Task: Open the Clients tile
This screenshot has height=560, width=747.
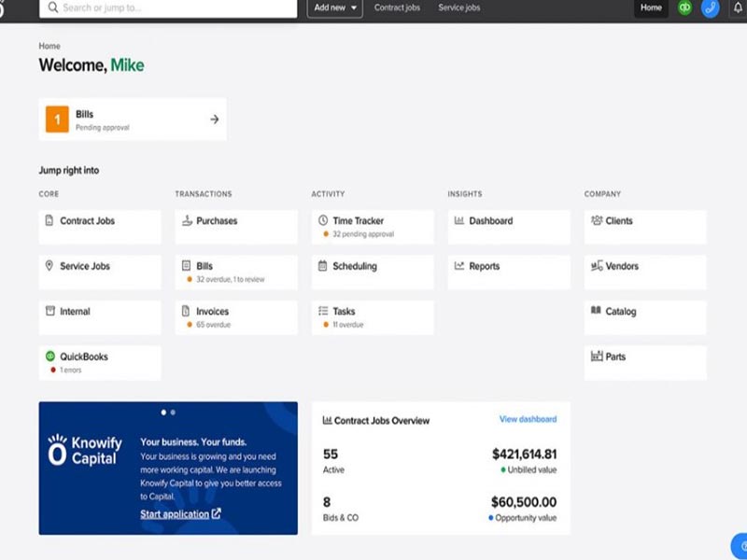Action: (645, 227)
